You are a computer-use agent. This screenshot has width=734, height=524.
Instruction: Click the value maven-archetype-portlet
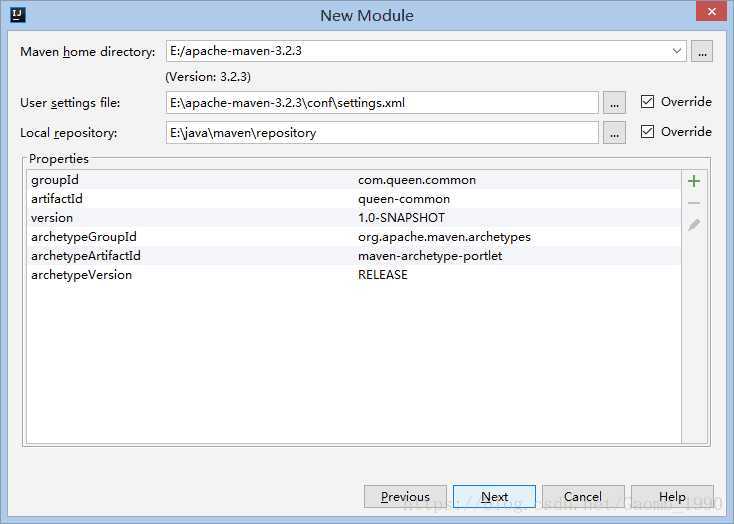(x=430, y=256)
